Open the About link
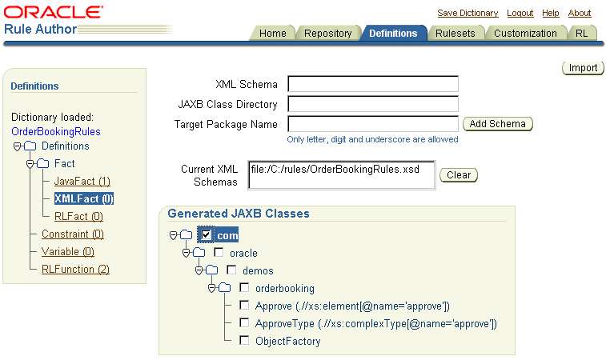 tap(580, 13)
